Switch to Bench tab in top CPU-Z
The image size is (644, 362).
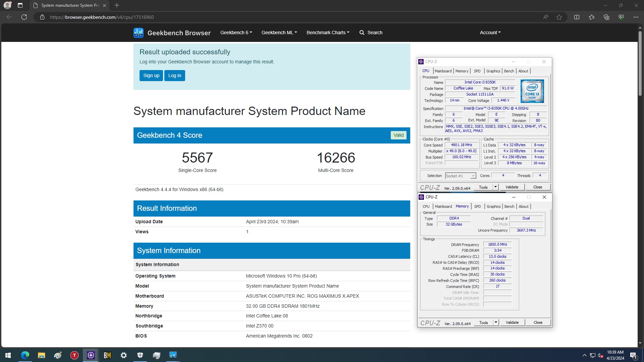coord(509,71)
